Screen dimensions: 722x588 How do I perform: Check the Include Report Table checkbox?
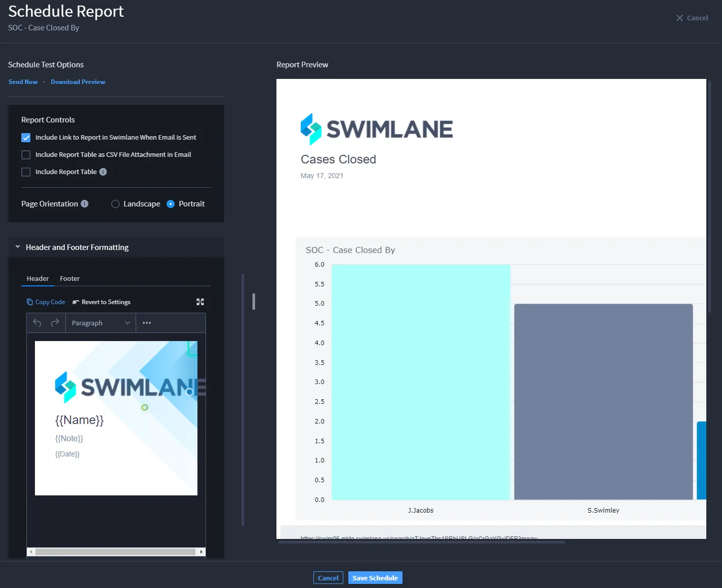26,172
